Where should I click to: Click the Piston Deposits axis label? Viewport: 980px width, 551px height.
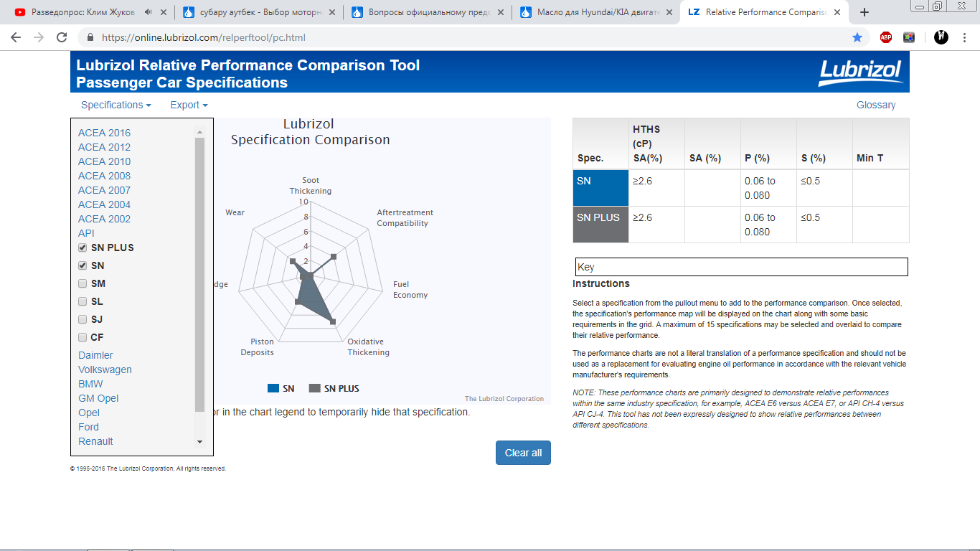coord(258,347)
